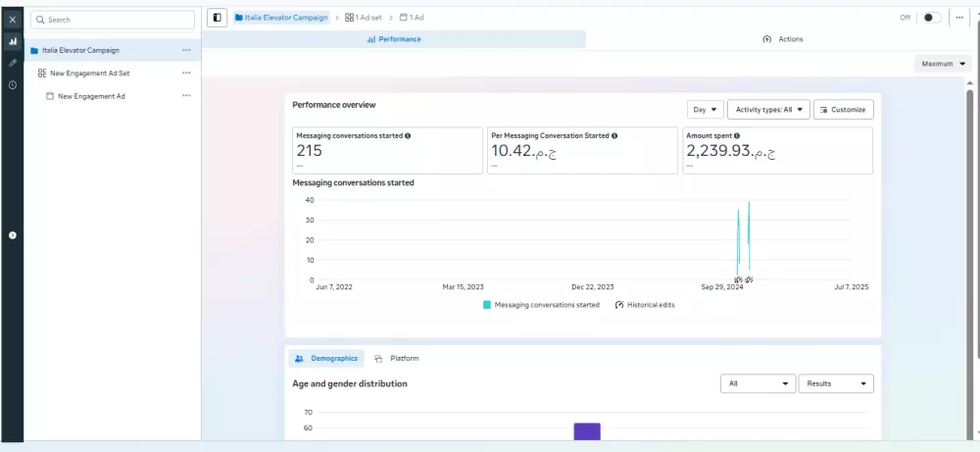
Task: Toggle Historical edits legend item
Action: tap(645, 305)
